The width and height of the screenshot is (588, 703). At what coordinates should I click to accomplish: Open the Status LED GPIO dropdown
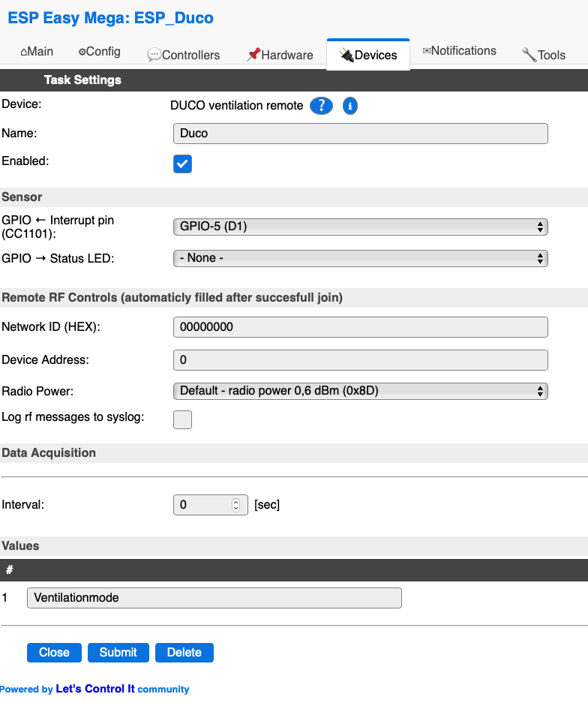pyautogui.click(x=360, y=258)
